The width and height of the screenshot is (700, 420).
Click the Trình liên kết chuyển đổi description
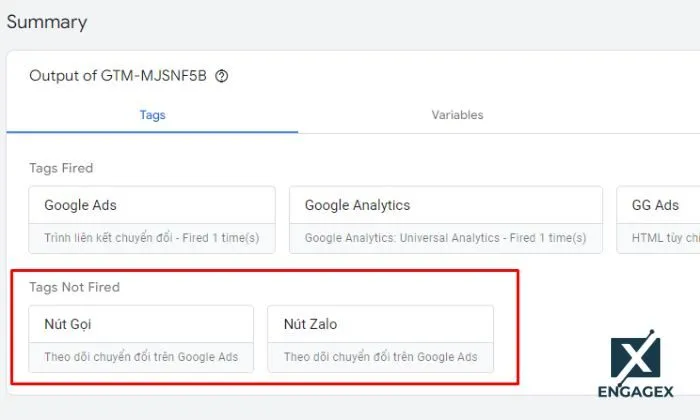pyautogui.click(x=151, y=238)
